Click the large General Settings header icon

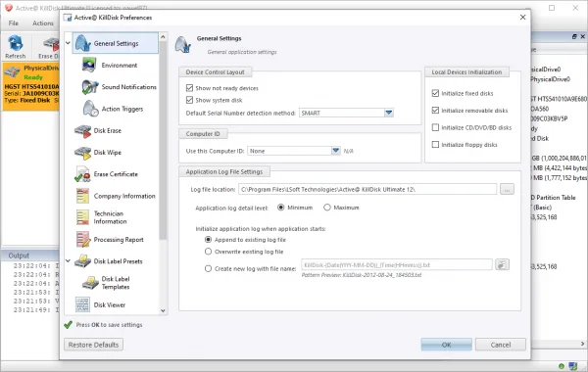pyautogui.click(x=183, y=45)
